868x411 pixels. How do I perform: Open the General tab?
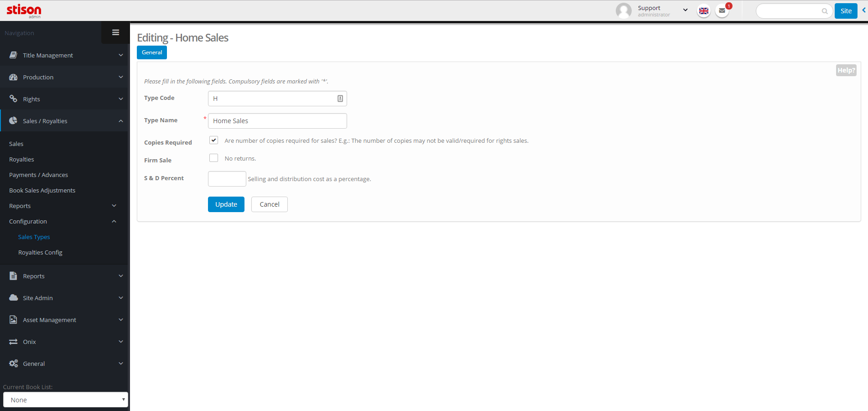coord(152,52)
